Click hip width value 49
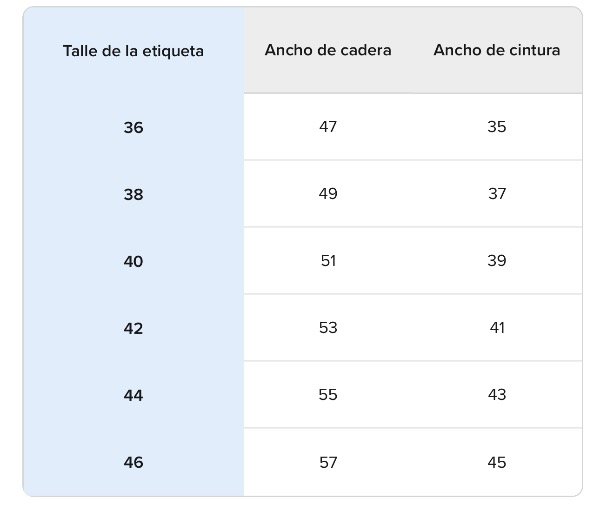Screen dimensions: 600x518 pos(328,194)
